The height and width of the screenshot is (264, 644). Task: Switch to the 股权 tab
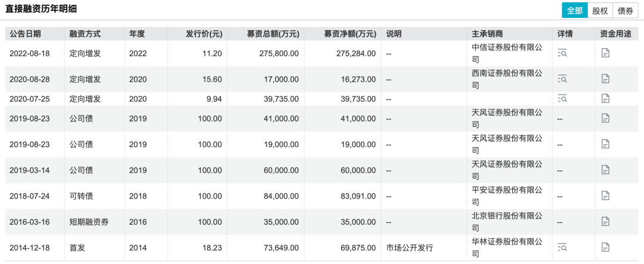point(600,11)
